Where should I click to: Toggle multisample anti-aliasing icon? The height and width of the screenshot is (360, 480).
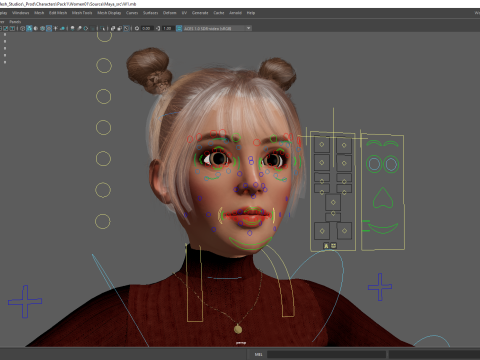coord(86,28)
